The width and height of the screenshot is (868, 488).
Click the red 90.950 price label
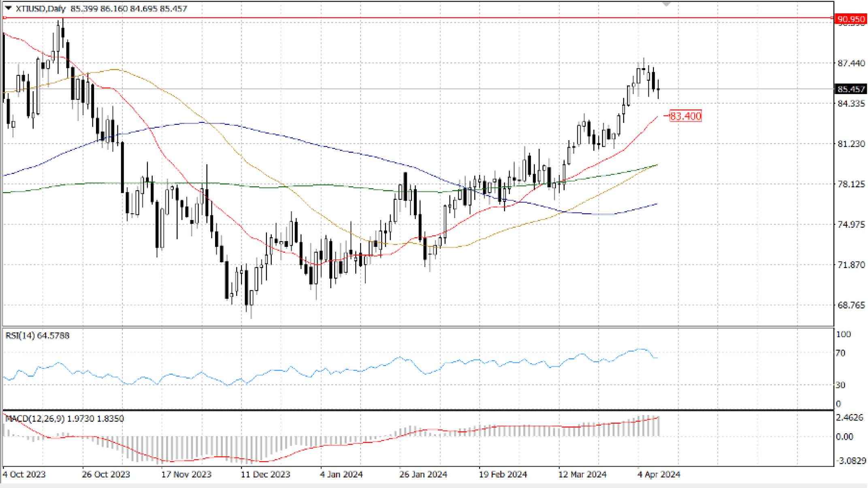click(x=851, y=19)
